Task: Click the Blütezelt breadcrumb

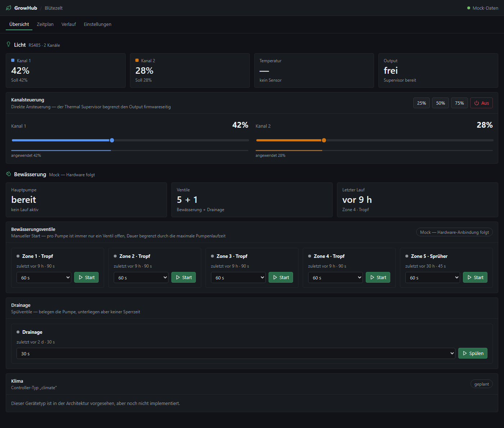Action: [54, 8]
